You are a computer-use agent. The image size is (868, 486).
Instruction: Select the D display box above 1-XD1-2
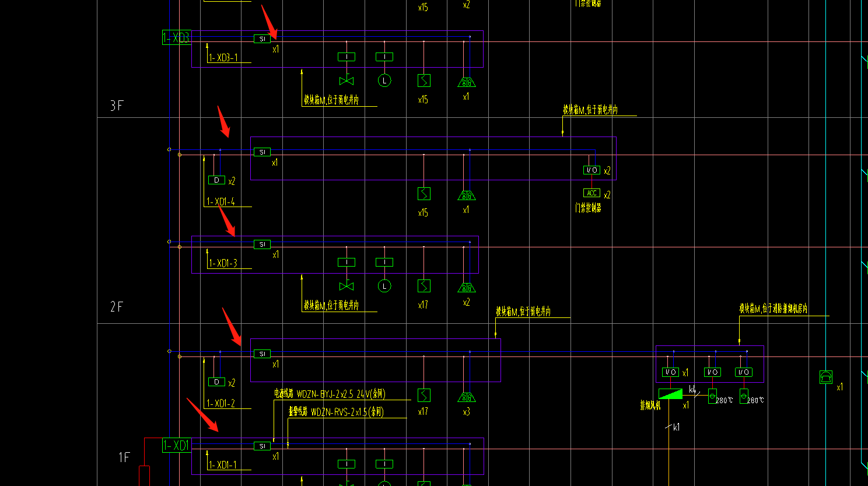(216, 382)
